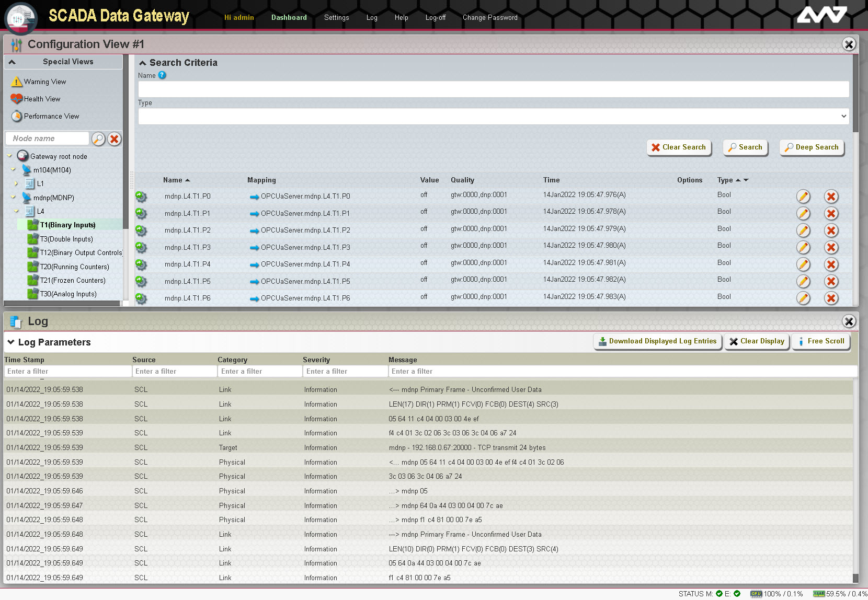Collapse the Log Parameters section

(10, 342)
